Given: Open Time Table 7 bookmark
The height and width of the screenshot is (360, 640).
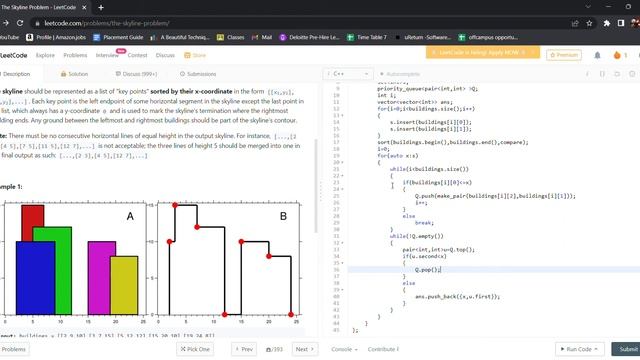Looking at the screenshot, I should point(367,37).
